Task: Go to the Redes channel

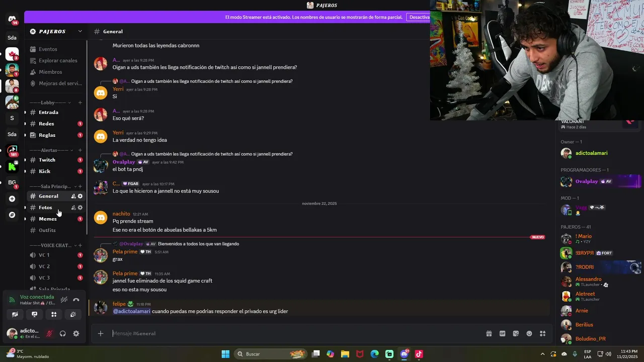Action: click(x=55, y=124)
